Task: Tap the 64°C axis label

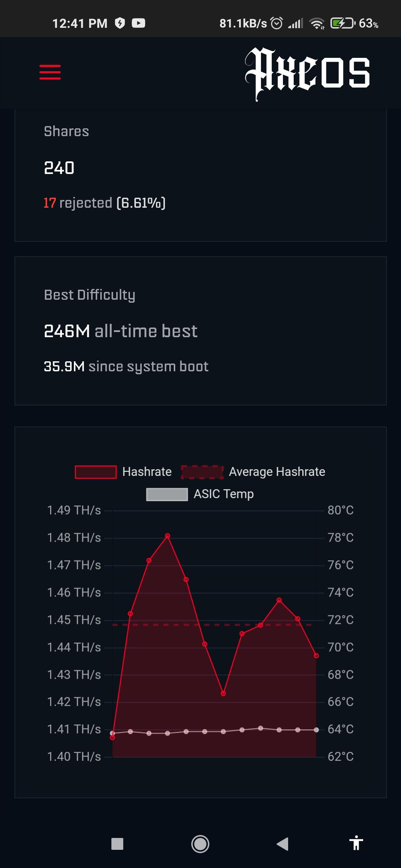Action: point(340,729)
